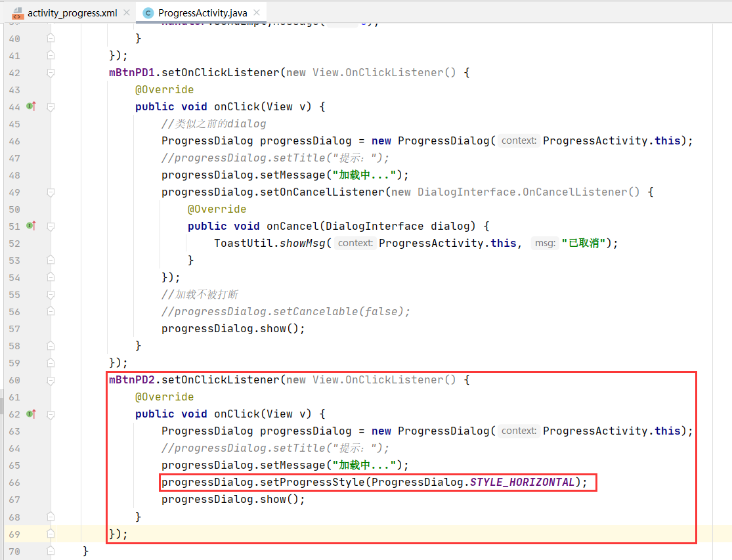Click setOnCancelListener on line 49
This screenshot has height=560, width=732.
tap(322, 192)
